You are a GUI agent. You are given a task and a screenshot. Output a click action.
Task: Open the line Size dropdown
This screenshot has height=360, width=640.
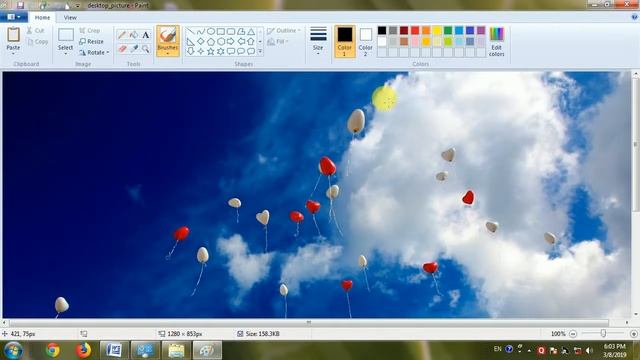[x=318, y=41]
